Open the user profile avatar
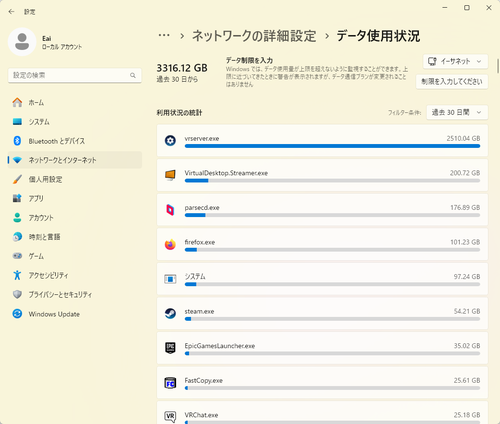The image size is (500, 424). click(22, 42)
